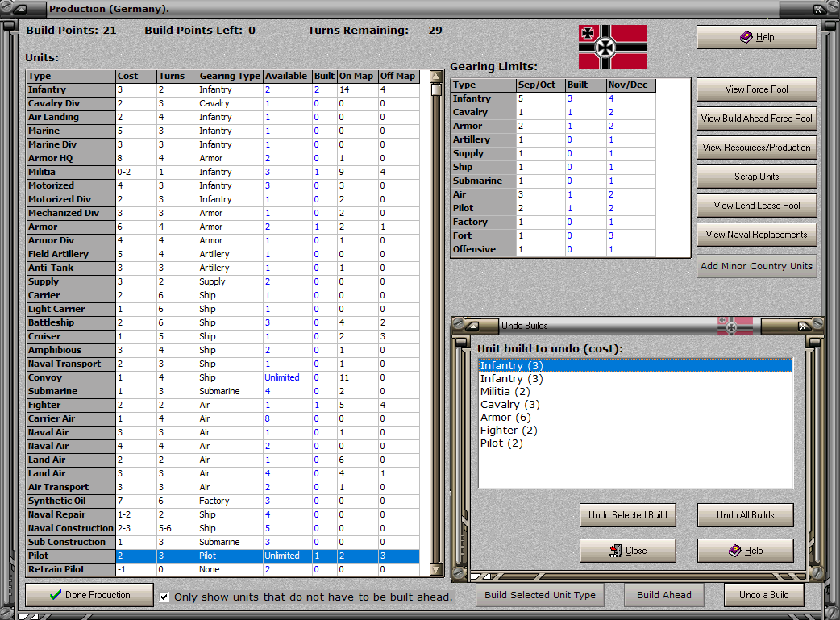Image resolution: width=840 pixels, height=620 pixels.
Task: Select Pilot (2) in undo list
Action: tap(635, 443)
